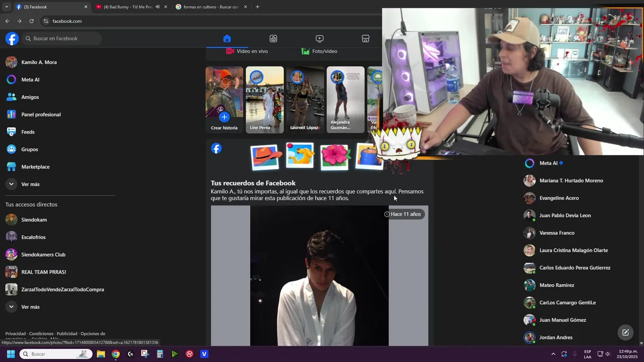Open Siendokamers Club shortcut
Image resolution: width=644 pixels, height=362 pixels.
point(43,254)
